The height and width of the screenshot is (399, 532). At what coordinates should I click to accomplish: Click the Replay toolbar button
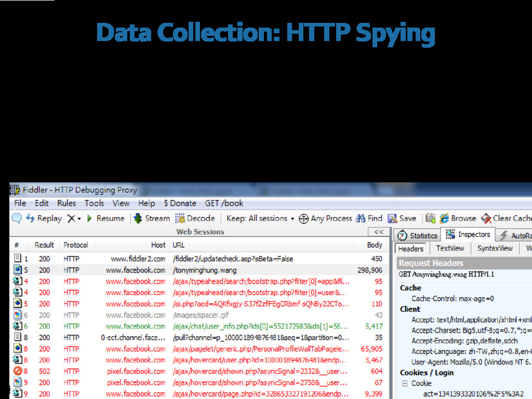pos(44,218)
